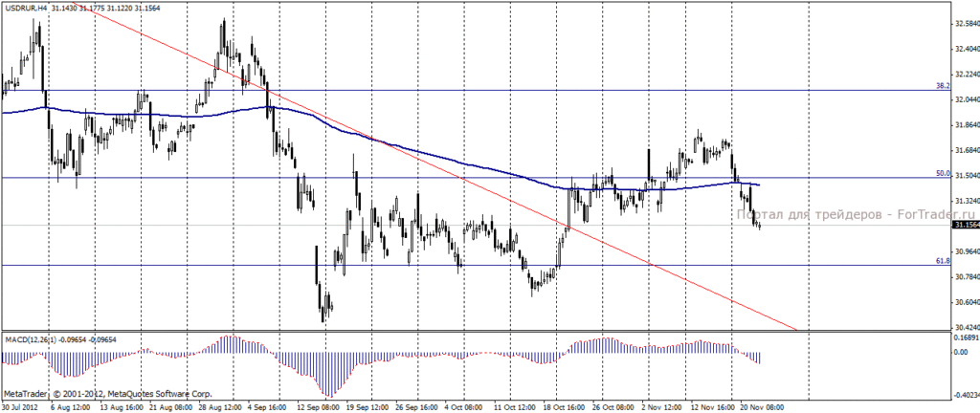Click the 18 Oct 16:00 time label

pyautogui.click(x=565, y=406)
